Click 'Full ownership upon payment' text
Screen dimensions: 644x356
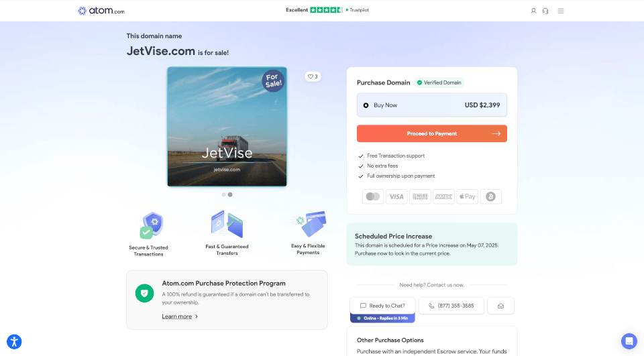tap(401, 176)
